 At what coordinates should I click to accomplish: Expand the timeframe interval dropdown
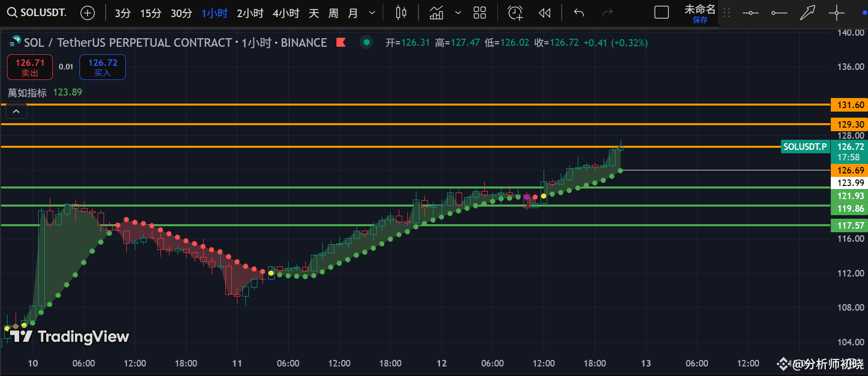pyautogui.click(x=372, y=13)
